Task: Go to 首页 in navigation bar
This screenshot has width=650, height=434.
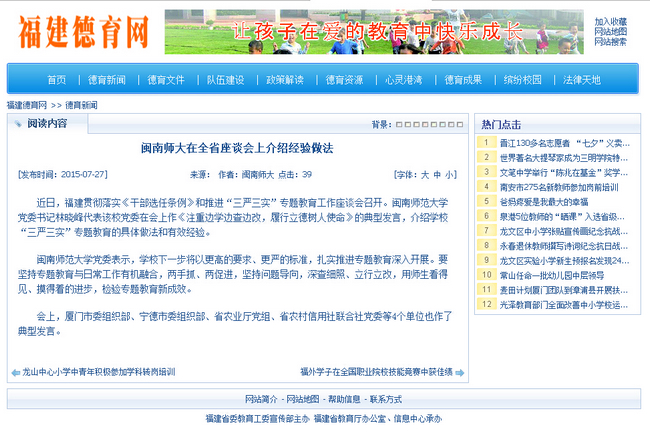Action: pyautogui.click(x=57, y=79)
